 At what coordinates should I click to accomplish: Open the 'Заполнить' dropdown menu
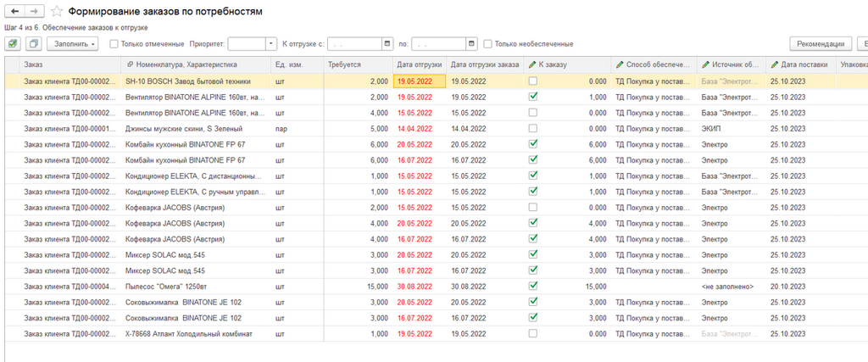(x=73, y=44)
